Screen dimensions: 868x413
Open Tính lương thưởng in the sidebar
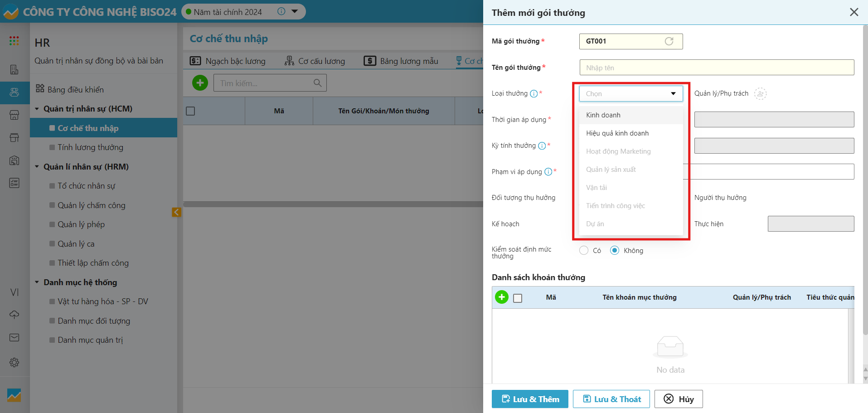pos(90,147)
